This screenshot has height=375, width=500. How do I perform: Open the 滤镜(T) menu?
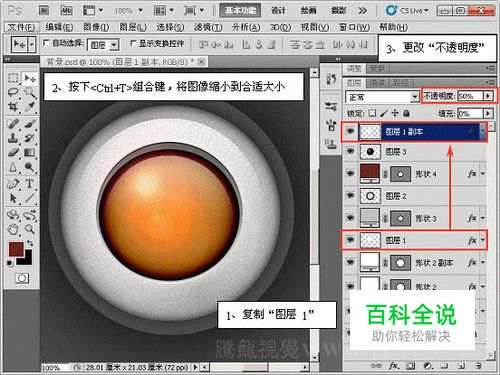208,27
